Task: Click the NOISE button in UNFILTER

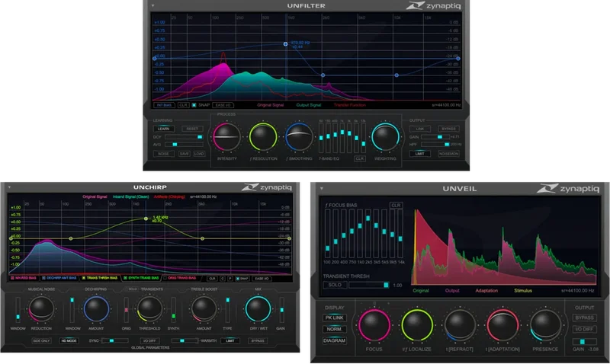Action: (164, 154)
